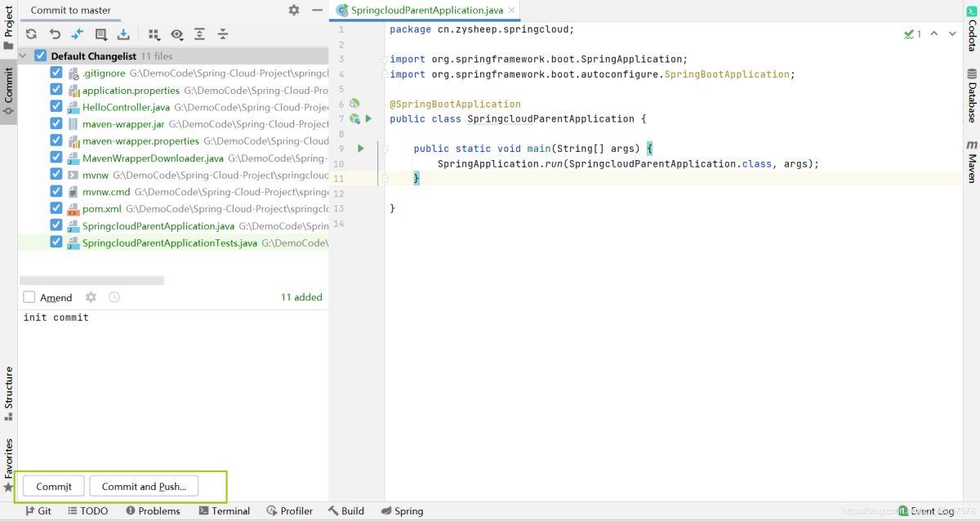The image size is (980, 521).
Task: Open commit panel settings gear
Action: [x=294, y=10]
